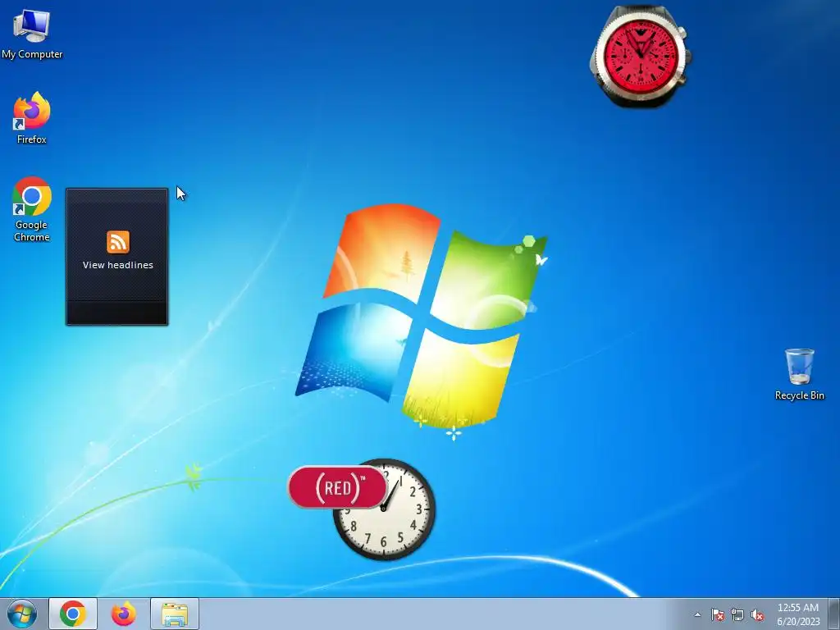Select the Google Chrome desktop shortcut

point(32,209)
